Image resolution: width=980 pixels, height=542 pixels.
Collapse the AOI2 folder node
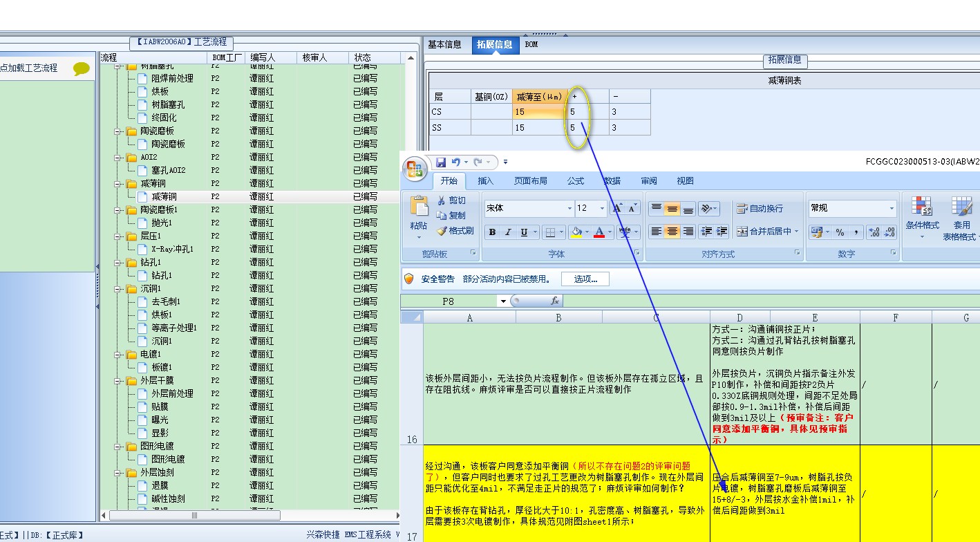(117, 157)
